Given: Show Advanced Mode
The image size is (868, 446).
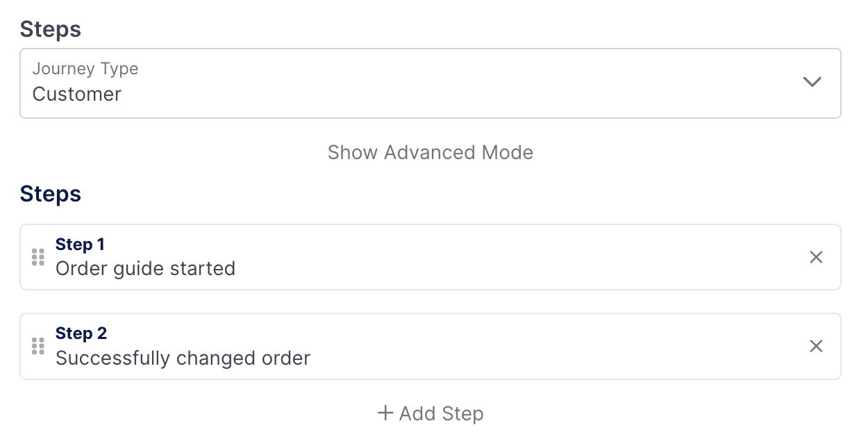Looking at the screenshot, I should pyautogui.click(x=431, y=152).
